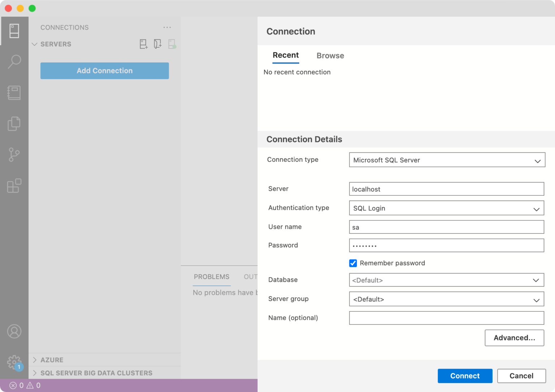Open the Advanced connection options

click(x=514, y=338)
